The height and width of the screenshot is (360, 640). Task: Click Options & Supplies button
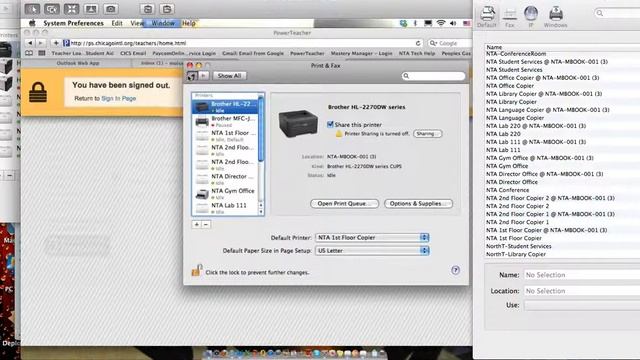point(418,204)
